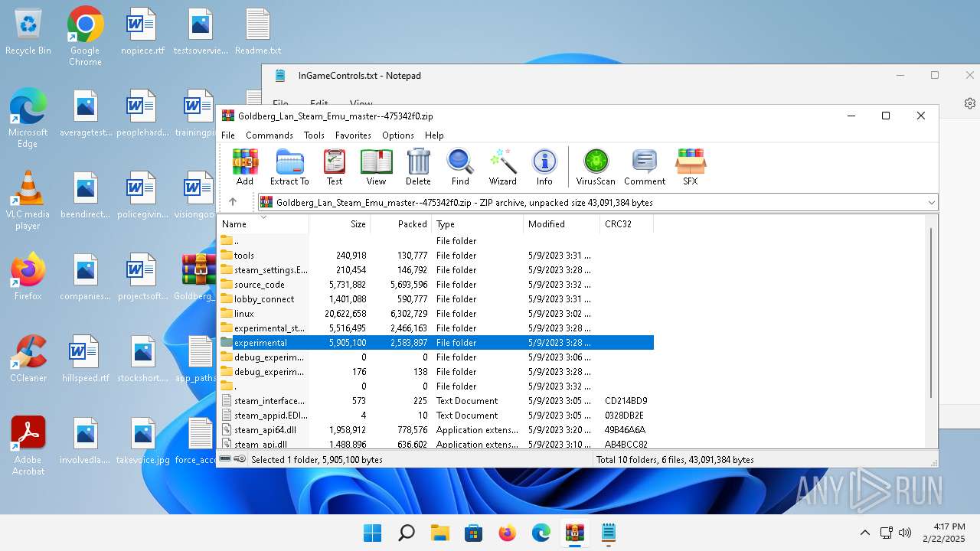980x551 pixels.
Task: Open the View toolbar button
Action: pos(376,167)
